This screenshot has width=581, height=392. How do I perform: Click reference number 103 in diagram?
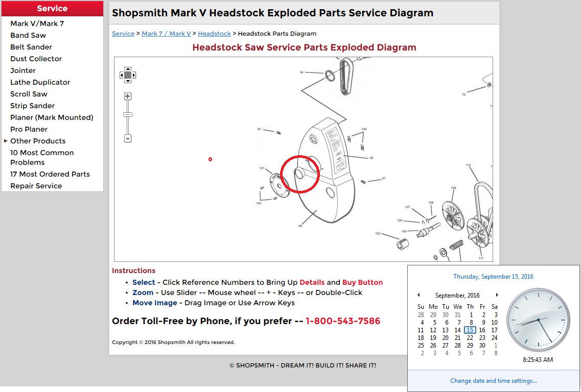click(x=378, y=234)
